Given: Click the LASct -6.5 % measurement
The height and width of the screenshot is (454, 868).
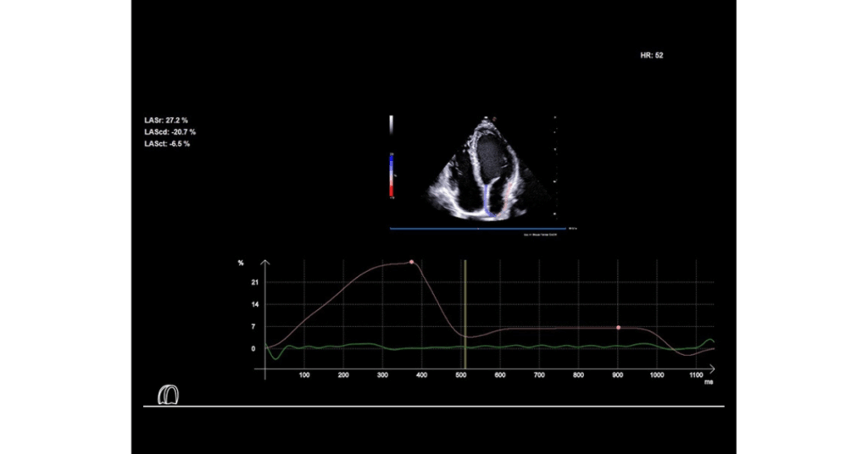Looking at the screenshot, I should 167,144.
